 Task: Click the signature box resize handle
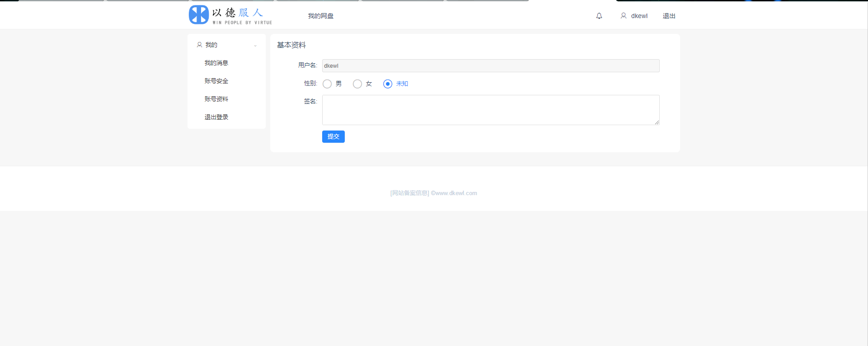(x=657, y=122)
